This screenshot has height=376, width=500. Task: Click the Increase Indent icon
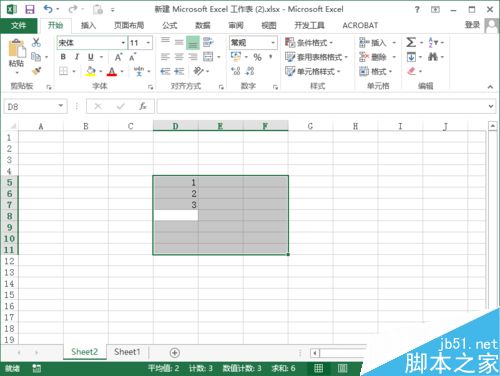point(179,71)
